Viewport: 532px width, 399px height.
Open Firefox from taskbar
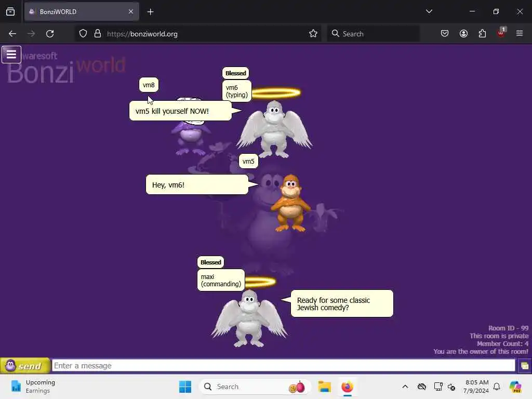(347, 387)
